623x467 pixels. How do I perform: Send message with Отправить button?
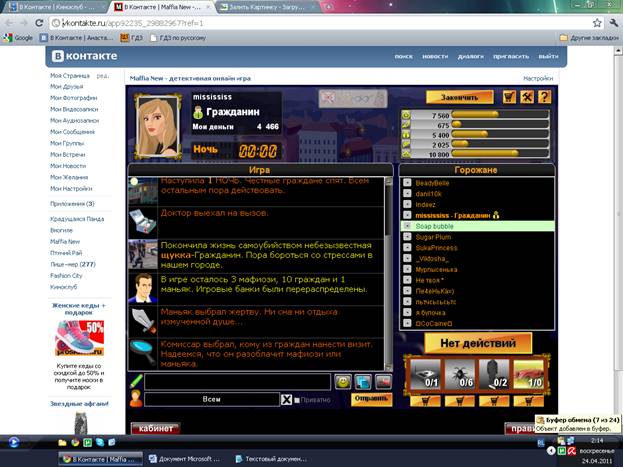click(371, 399)
